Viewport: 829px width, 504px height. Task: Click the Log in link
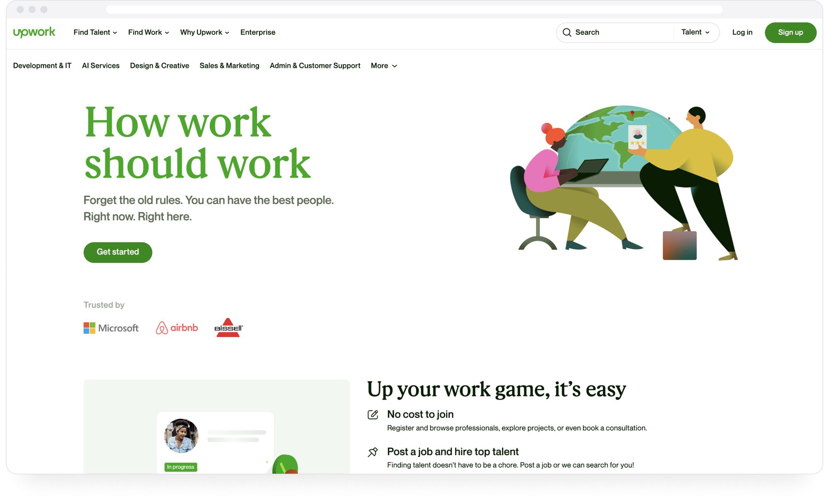click(742, 33)
